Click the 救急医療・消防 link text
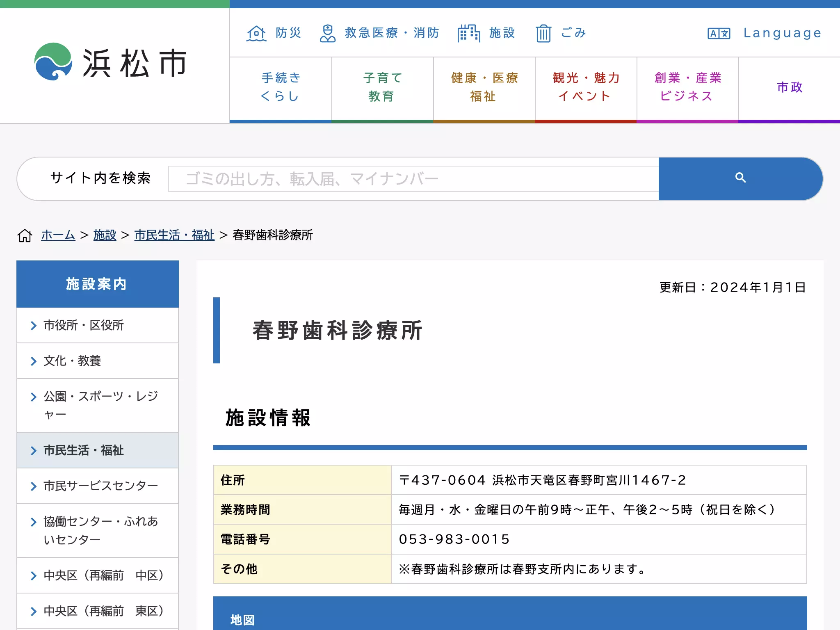This screenshot has width=840, height=630. pos(392,33)
